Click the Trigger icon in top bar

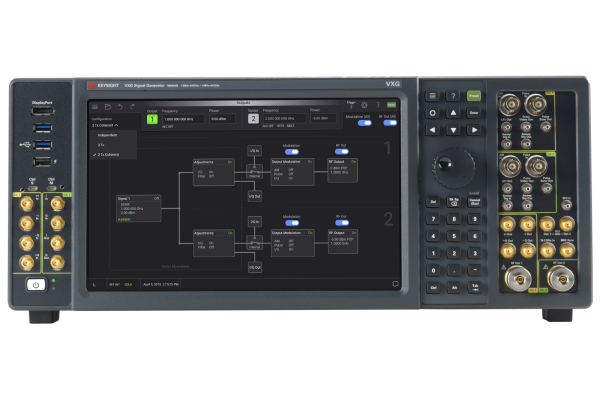[x=350, y=104]
